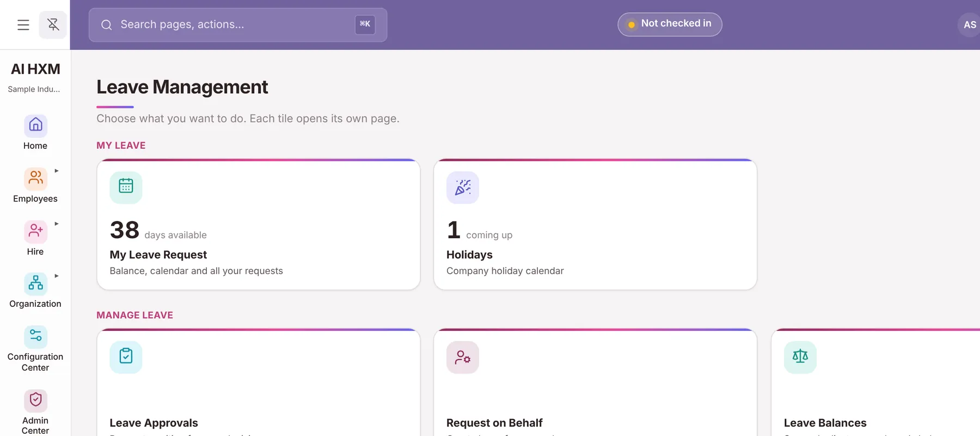Click the scales icon on Leave Balances
Image resolution: width=980 pixels, height=436 pixels.
[x=800, y=357]
